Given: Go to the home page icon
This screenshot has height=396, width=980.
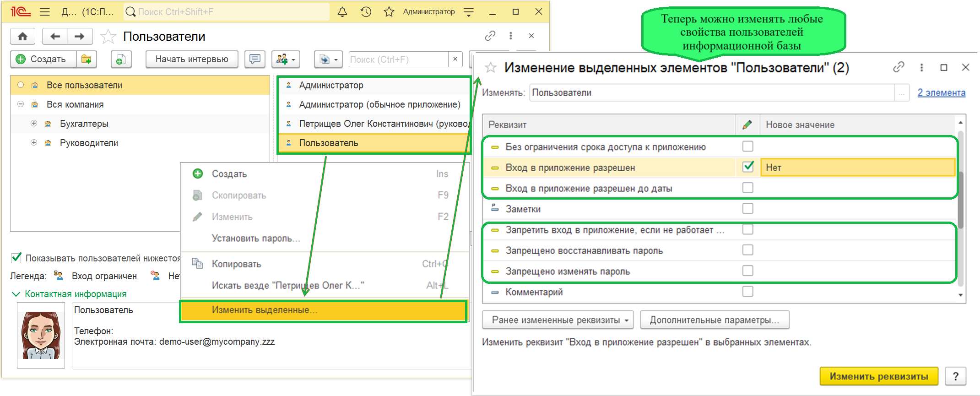Looking at the screenshot, I should (x=22, y=36).
